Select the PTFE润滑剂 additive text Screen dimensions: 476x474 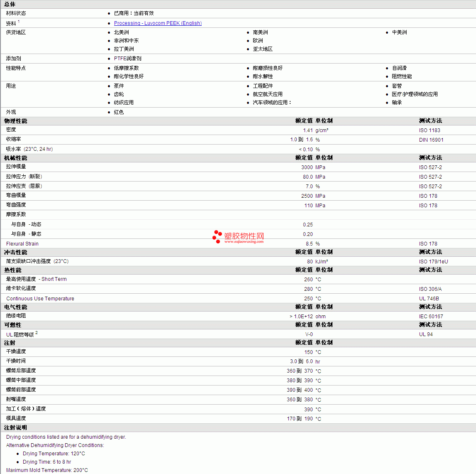pyautogui.click(x=128, y=58)
